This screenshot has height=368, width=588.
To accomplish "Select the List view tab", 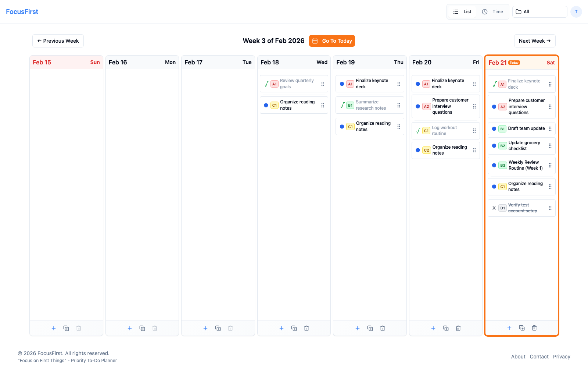I will [462, 11].
